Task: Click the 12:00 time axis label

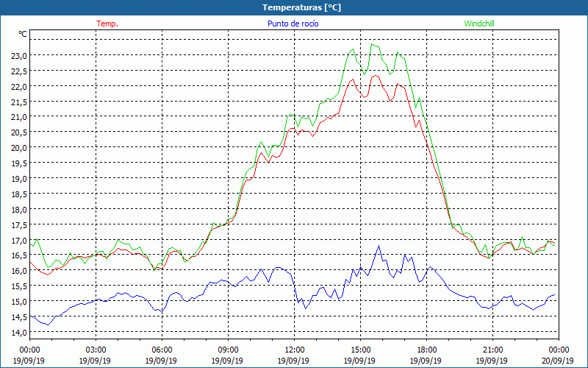Action: [x=295, y=350]
